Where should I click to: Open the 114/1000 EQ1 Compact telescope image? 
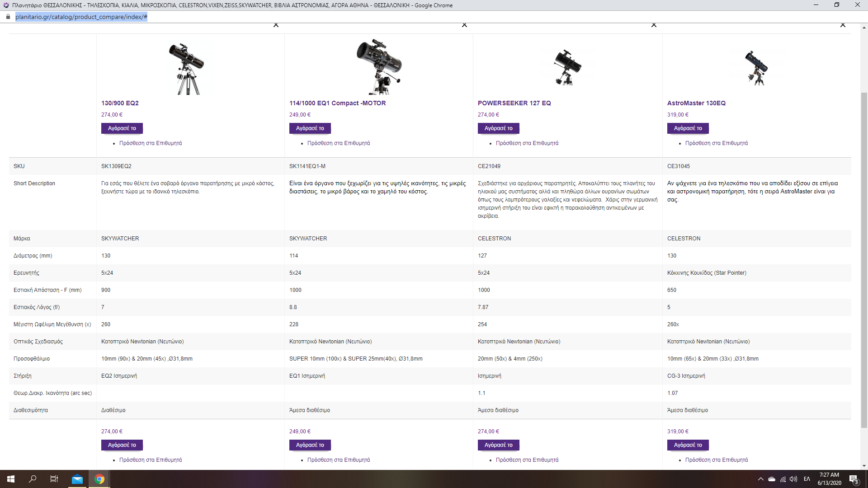(x=379, y=66)
